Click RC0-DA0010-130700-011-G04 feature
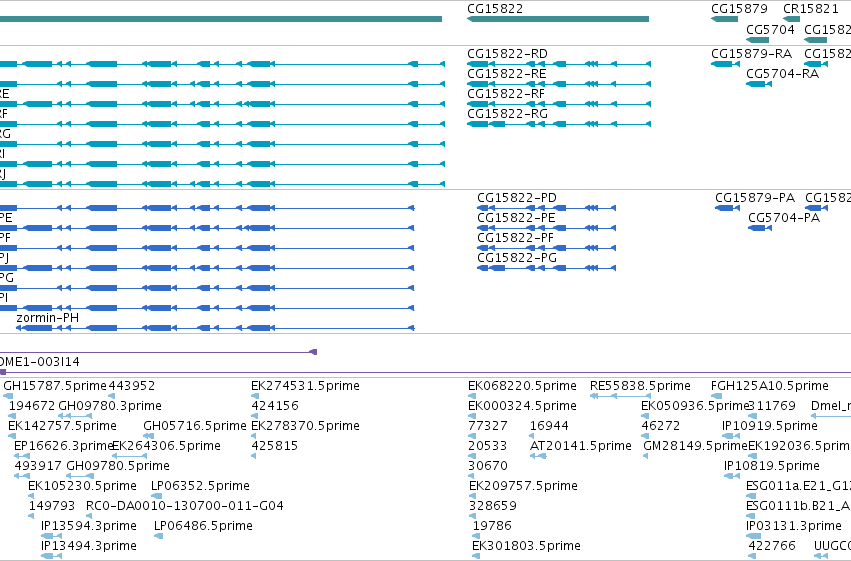Viewport: 851px width, 561px height. (x=91, y=516)
